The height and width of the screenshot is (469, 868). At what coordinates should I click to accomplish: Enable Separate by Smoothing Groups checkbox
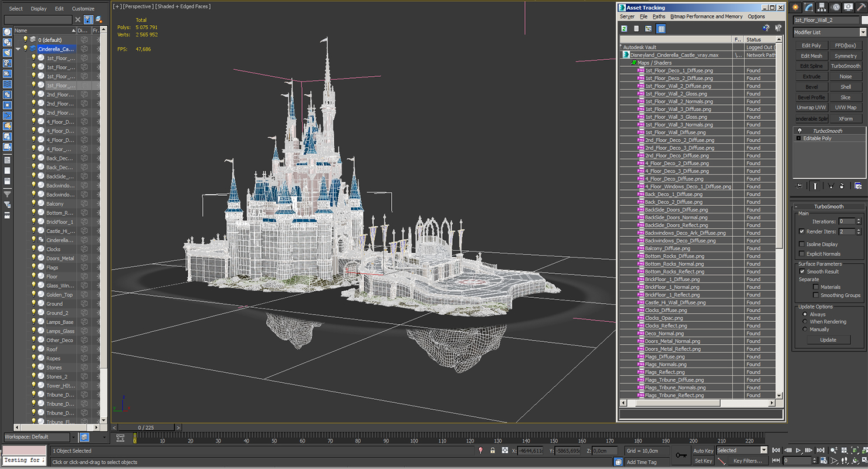[816, 295]
